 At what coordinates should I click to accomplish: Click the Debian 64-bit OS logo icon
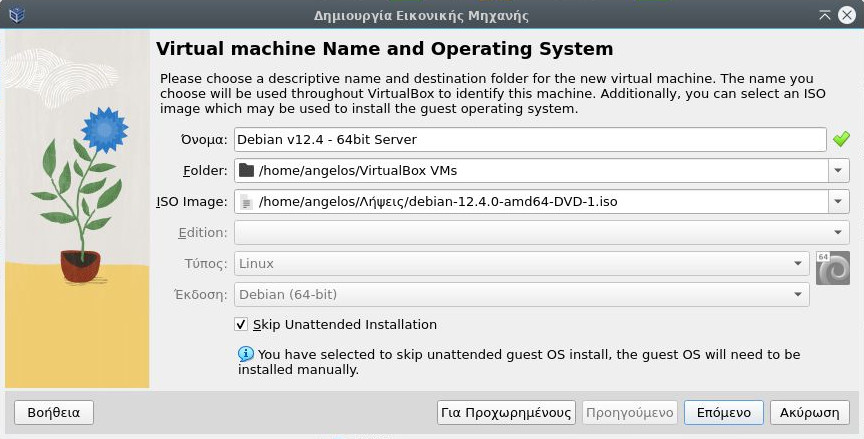[x=832, y=268]
